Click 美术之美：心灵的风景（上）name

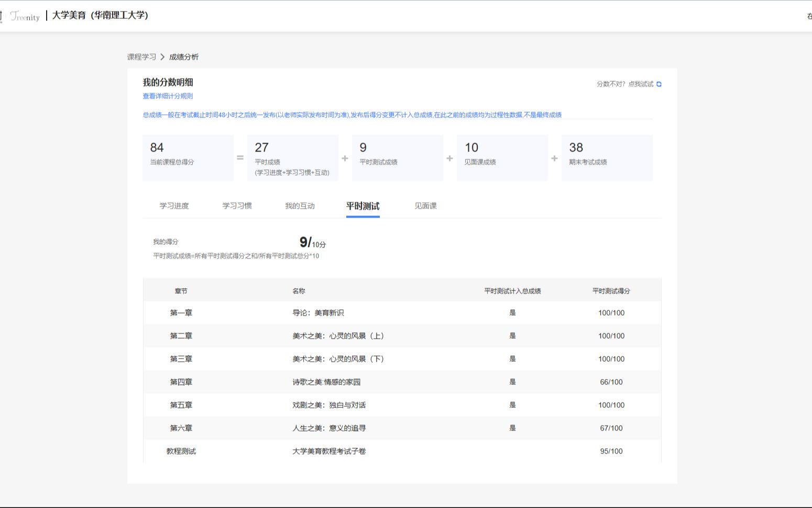340,336
